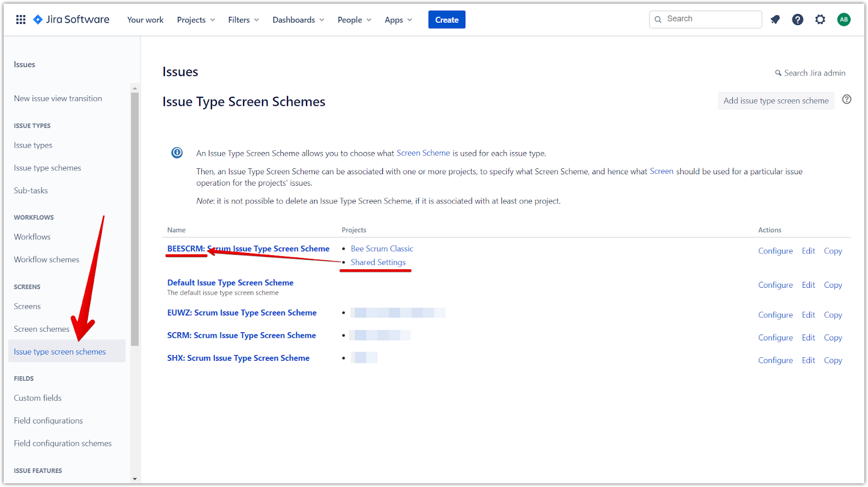The width and height of the screenshot is (868, 487).
Task: Expand the Apps dropdown
Action: [398, 20]
